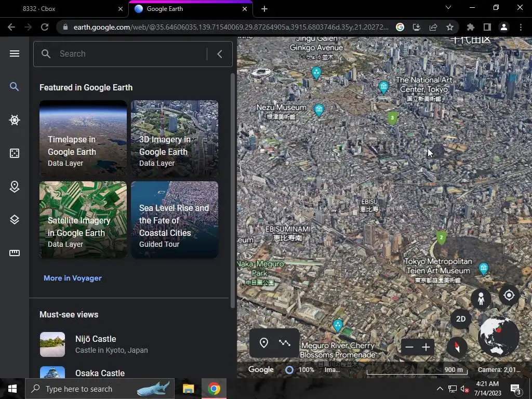532x399 pixels.
Task: Open notification center in taskbar
Action: [x=516, y=389]
